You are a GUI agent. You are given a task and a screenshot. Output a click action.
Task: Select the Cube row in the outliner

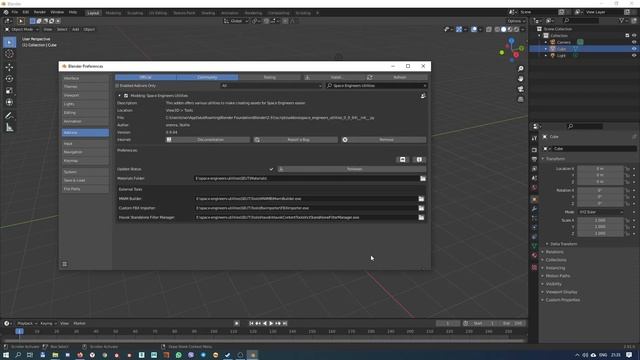tap(584, 49)
